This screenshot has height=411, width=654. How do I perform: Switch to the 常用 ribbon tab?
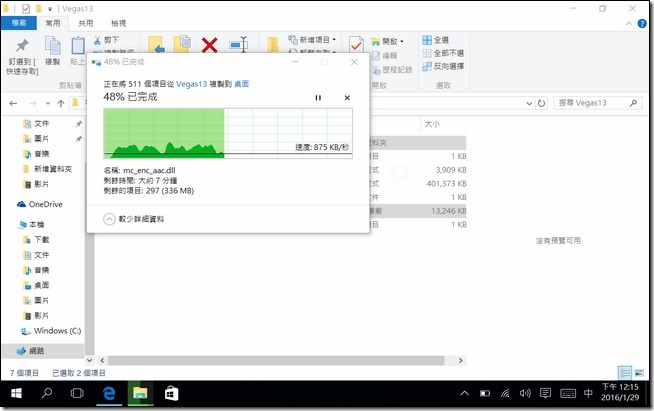tap(53, 23)
